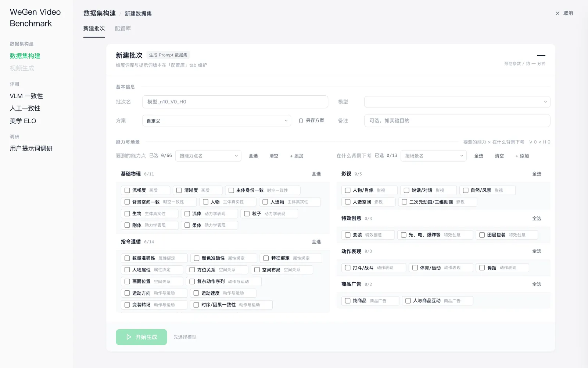588x368 pixels.
Task: Enable the 主体身份一致 checkbox
Action: (231, 190)
